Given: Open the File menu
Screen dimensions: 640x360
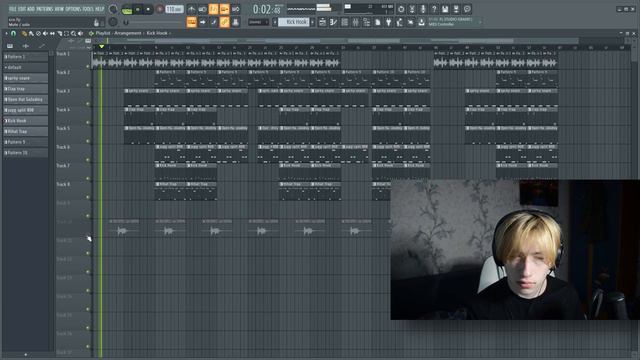Looking at the screenshot, I should (13, 9).
